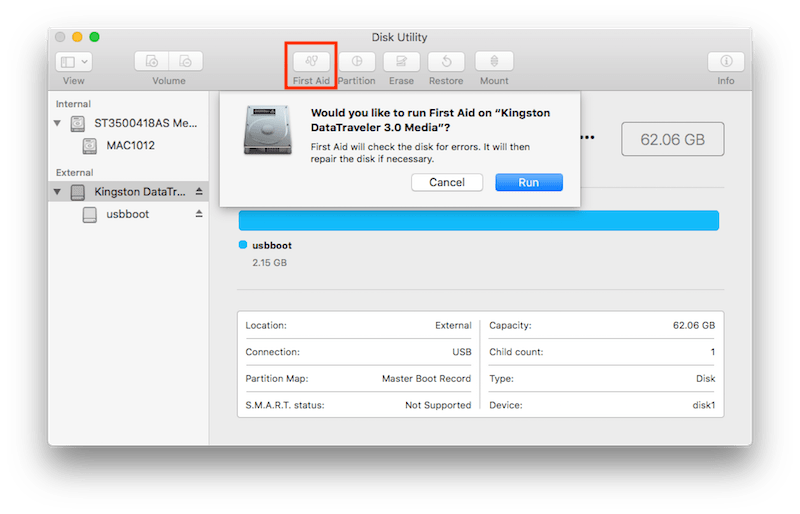Viewport: 800px width, 514px height.
Task: Open the Partition tool
Action: [357, 61]
